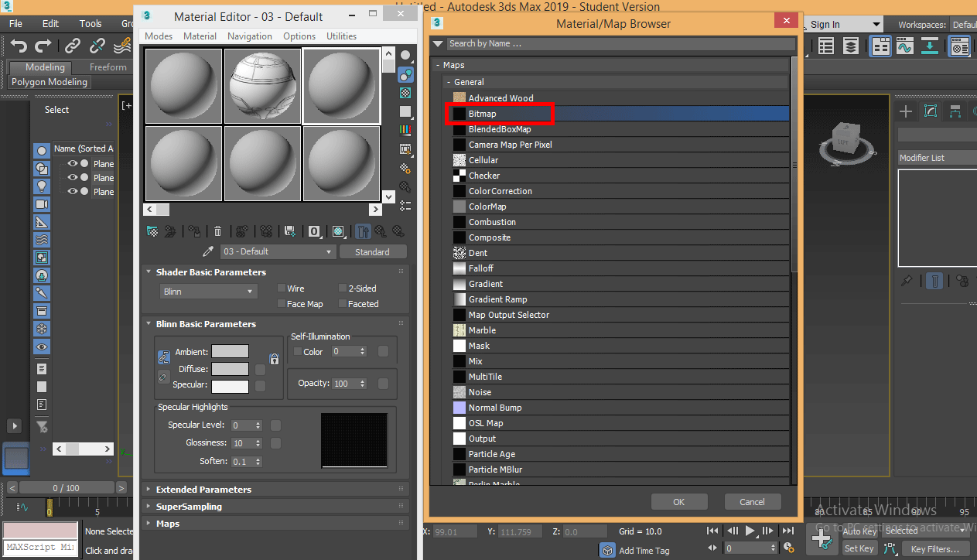Click the Diffuse color swatch
The height and width of the screenshot is (560, 977).
point(230,369)
